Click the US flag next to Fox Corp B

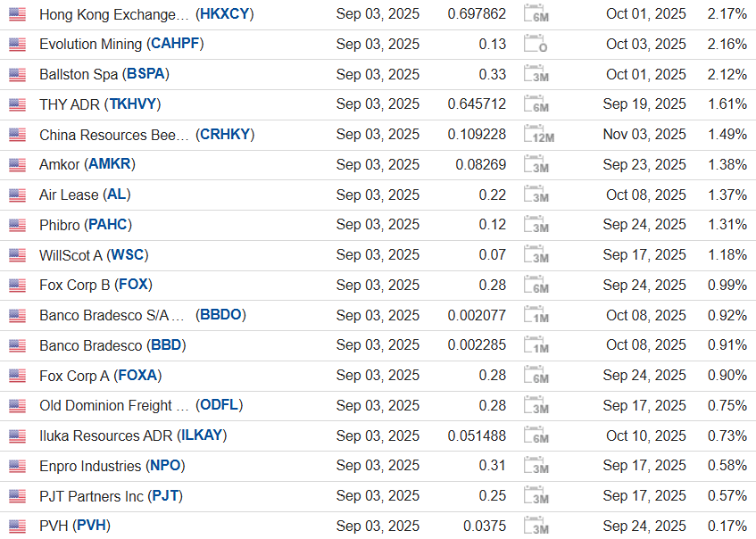[17, 285]
